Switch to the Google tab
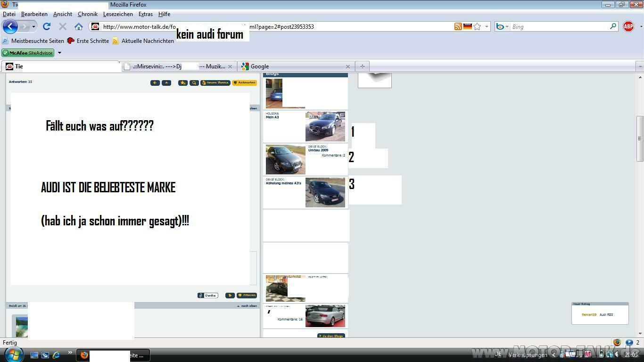Image resolution: width=644 pixels, height=362 pixels. (296, 66)
